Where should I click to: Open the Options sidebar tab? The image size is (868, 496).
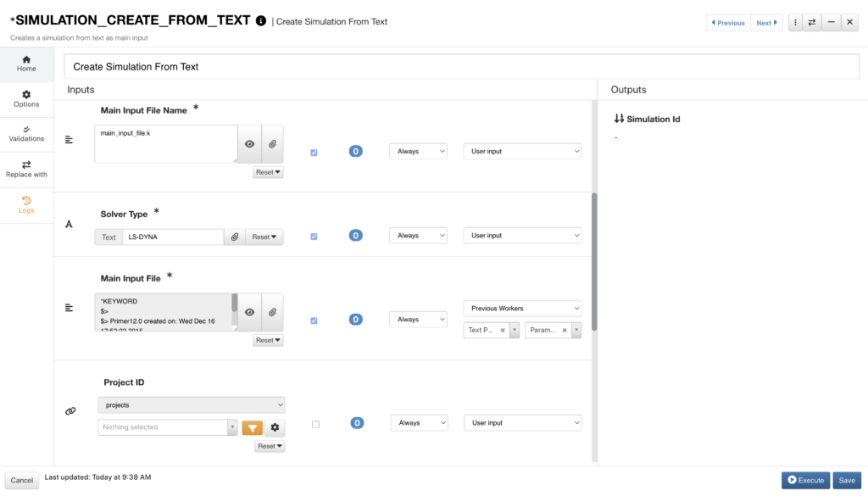pos(26,99)
